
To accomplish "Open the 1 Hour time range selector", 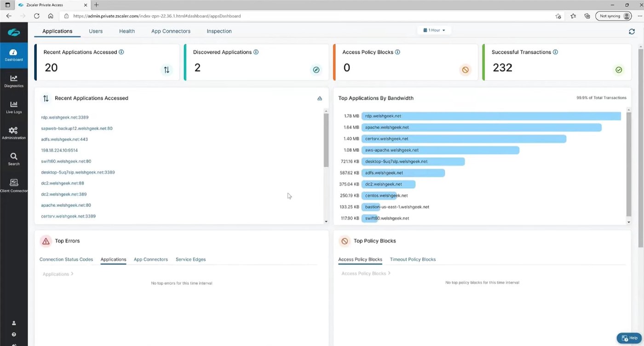I will click(434, 30).
